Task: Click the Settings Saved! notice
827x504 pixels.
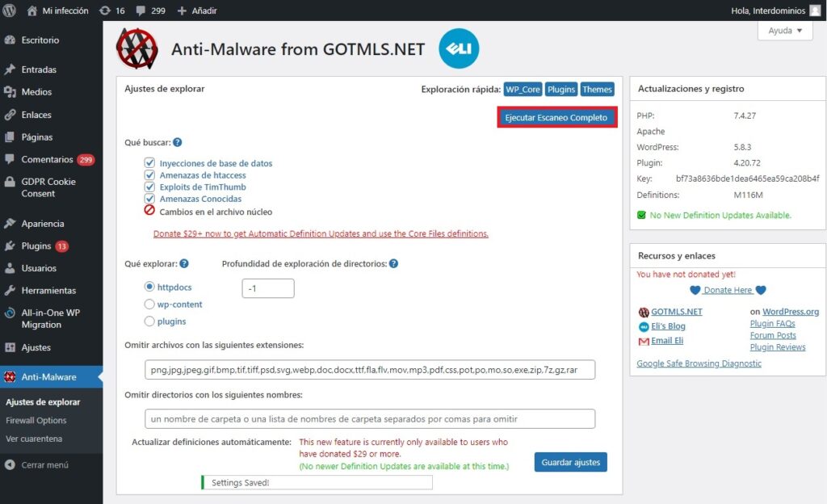Action: [x=317, y=482]
